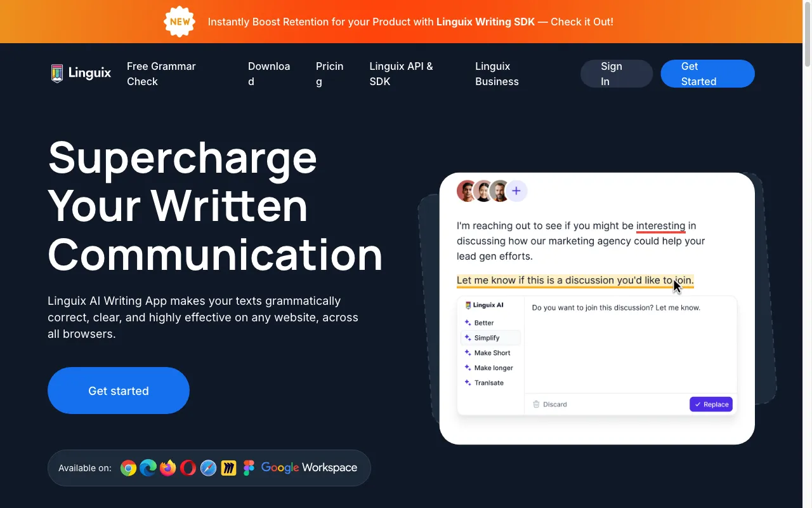Click the trash Discard icon
The height and width of the screenshot is (508, 812).
pos(536,404)
